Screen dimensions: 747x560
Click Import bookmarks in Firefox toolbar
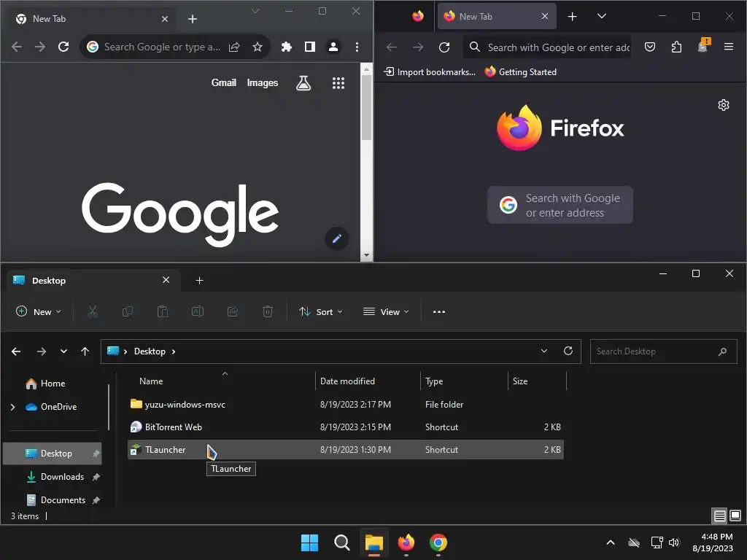pos(429,72)
